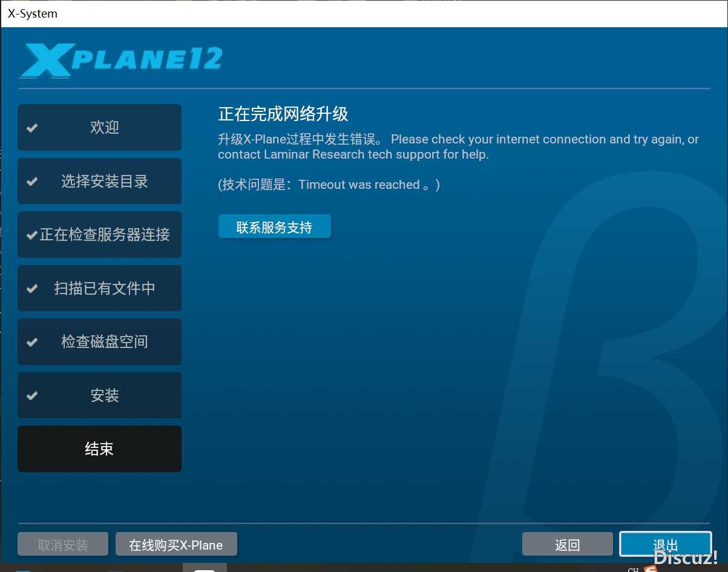
Task: Click the checkmark beside 安装
Action: [32, 395]
